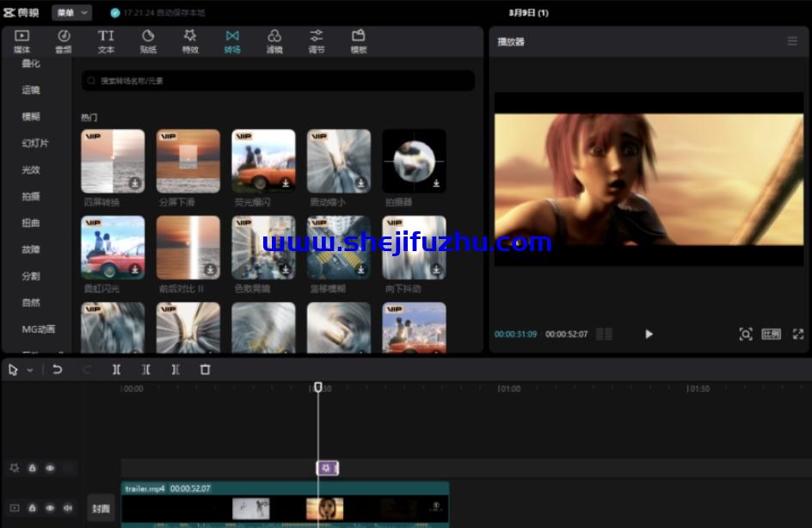812x528 pixels.
Task: Select the 转场 (Transitions) tab
Action: click(x=232, y=41)
